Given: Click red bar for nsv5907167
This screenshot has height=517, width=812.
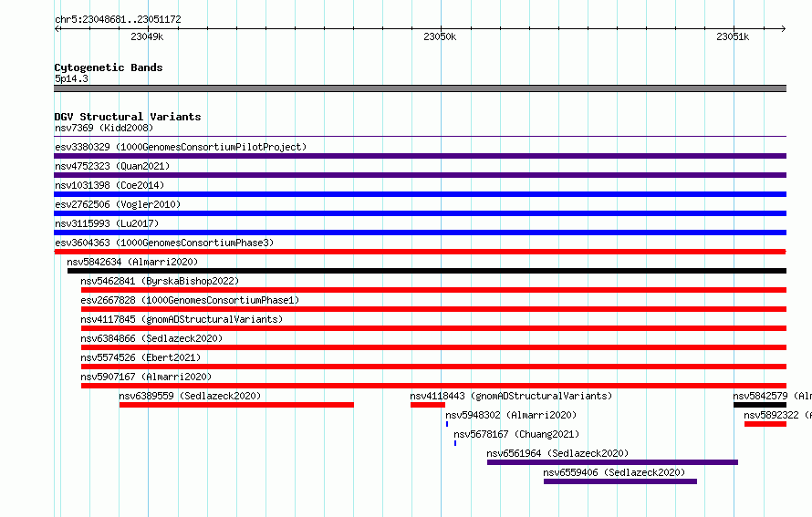Looking at the screenshot, I should click(433, 386).
